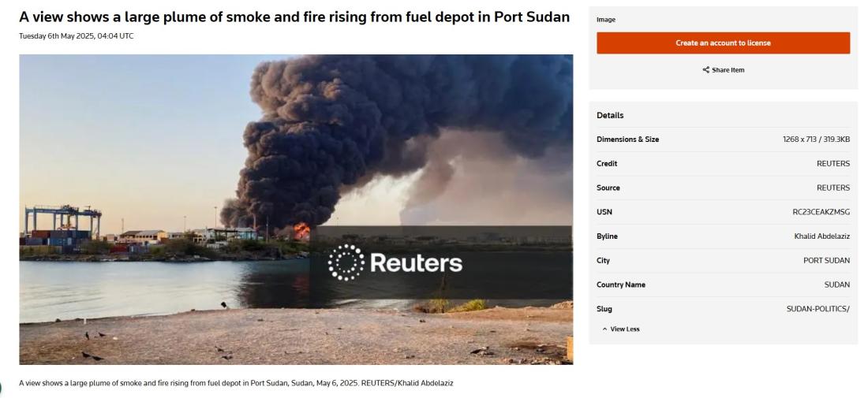Viewport: 868px width, 398px height.
Task: Click the Details section heading
Action: (x=610, y=116)
